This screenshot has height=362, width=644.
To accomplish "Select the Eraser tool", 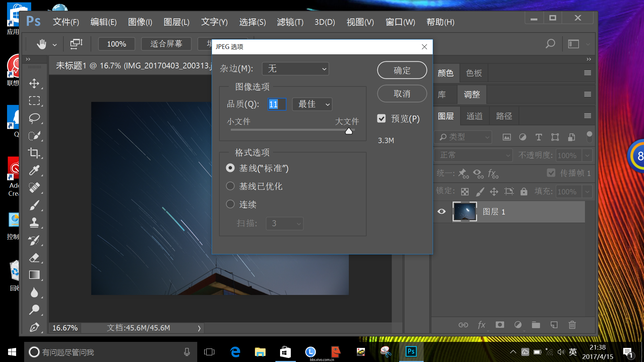I will [x=34, y=257].
